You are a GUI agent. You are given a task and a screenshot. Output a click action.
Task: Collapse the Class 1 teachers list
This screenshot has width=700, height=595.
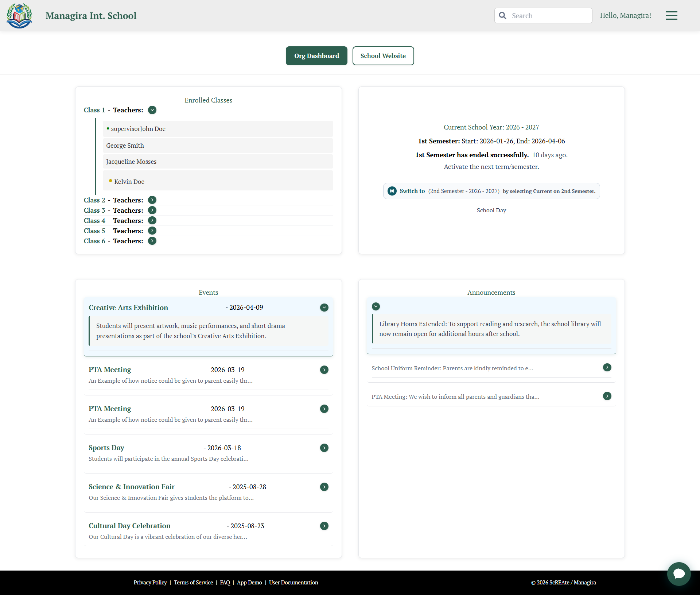152,110
